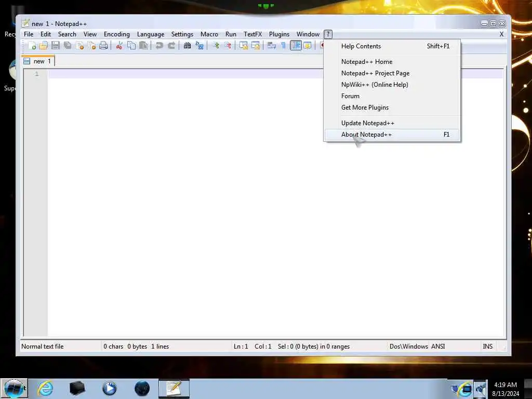Open the Language menu
532x399 pixels.
pos(151,34)
